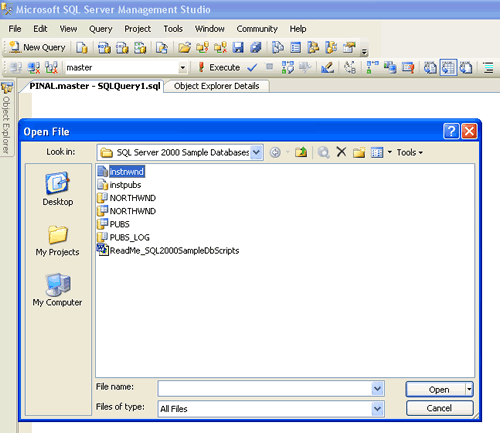Viewport: 500px width, 433px height.
Task: Click the Save All icon
Action: 256,48
